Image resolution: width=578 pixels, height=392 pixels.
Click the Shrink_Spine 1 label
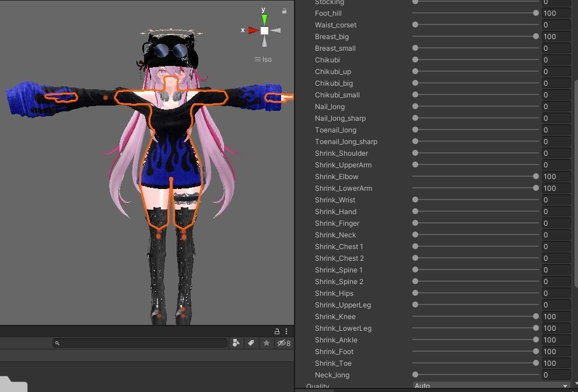[338, 270]
